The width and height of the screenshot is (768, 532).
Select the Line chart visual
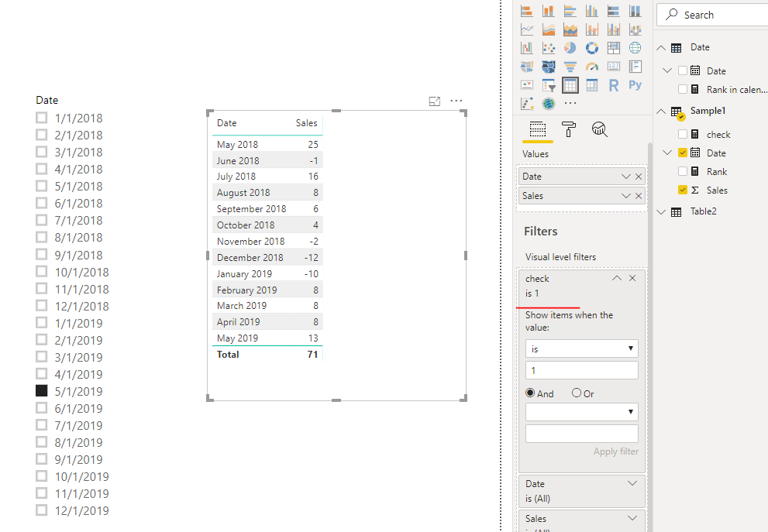tap(527, 30)
